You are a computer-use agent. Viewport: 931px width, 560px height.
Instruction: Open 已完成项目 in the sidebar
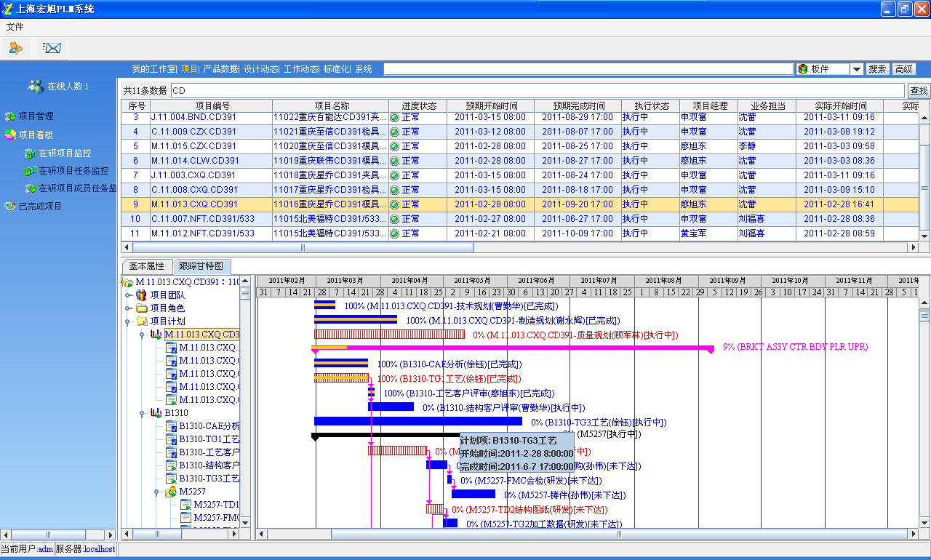pyautogui.click(x=40, y=206)
